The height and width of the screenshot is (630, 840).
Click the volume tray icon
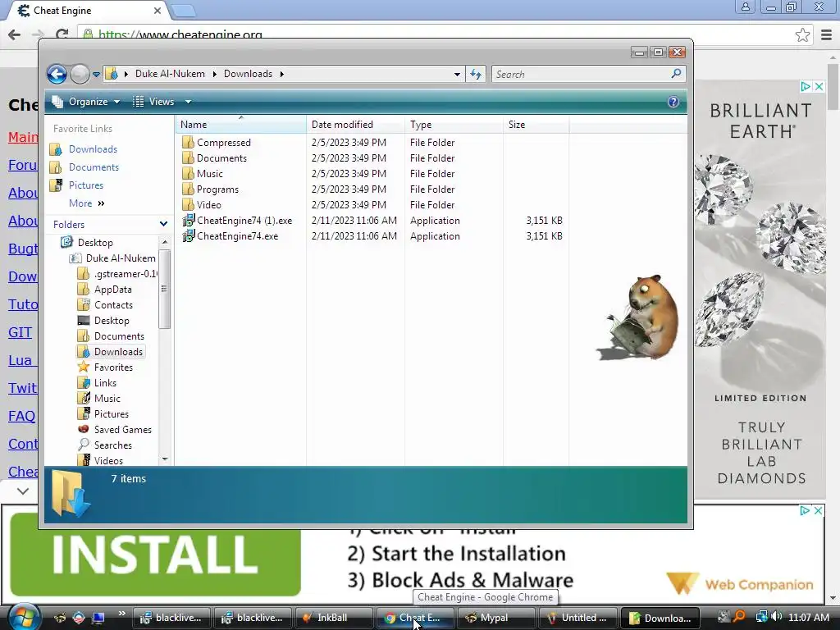[776, 617]
